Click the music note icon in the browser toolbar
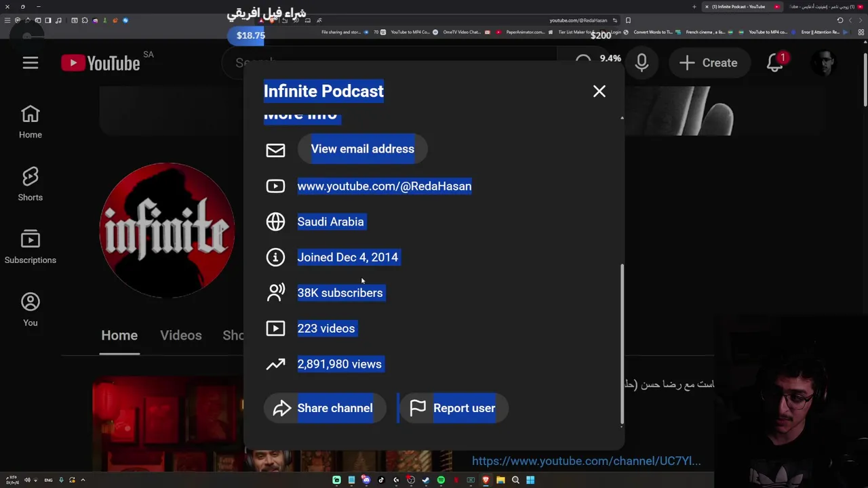This screenshot has width=868, height=488. pyautogui.click(x=58, y=20)
